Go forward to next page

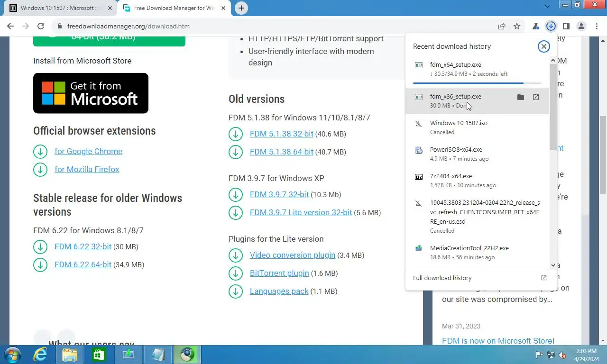26,26
